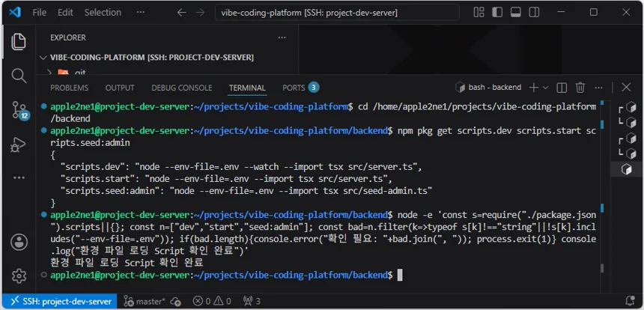Open the File menu
Viewport: 644px width, 310px height.
point(40,13)
